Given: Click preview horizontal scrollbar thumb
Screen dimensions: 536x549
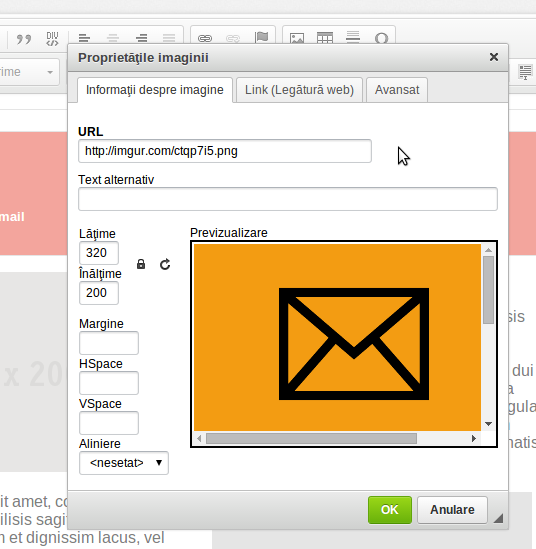Looking at the screenshot, I should click(x=311, y=438).
